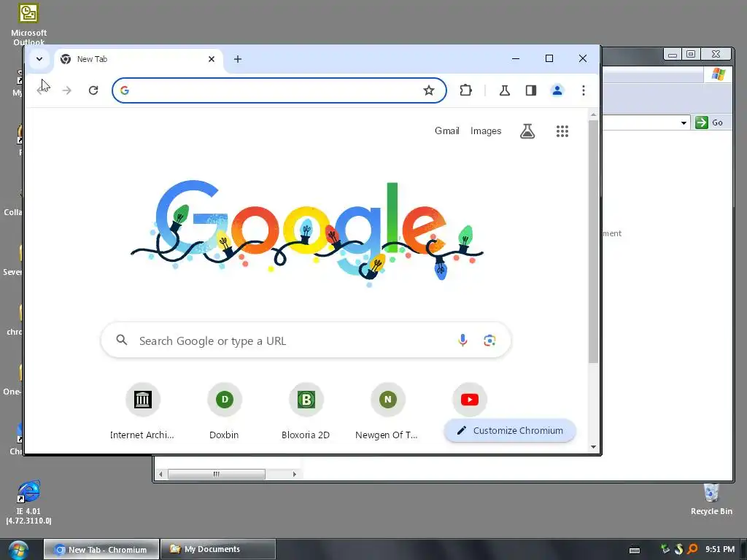Select the IE 4.01 desktop icon
This screenshot has width=747, height=560.
click(x=28, y=502)
